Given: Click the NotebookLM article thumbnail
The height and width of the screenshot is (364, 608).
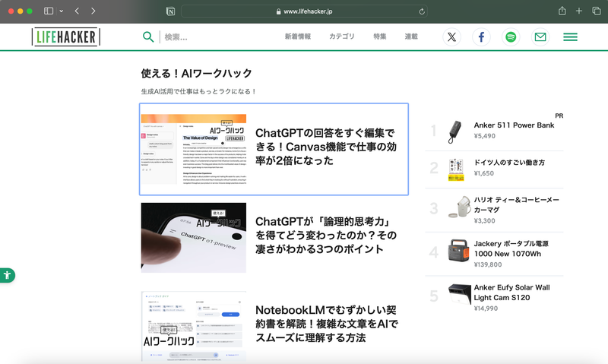Looking at the screenshot, I should click(x=194, y=327).
